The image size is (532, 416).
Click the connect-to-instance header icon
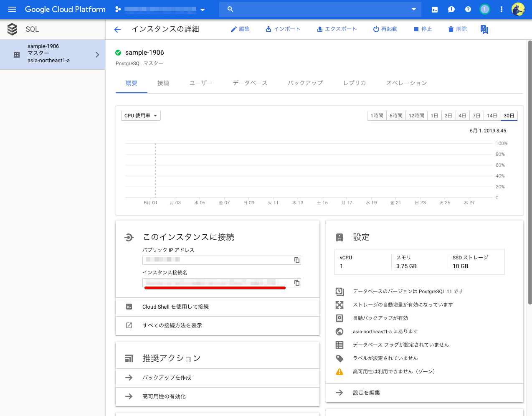point(129,238)
